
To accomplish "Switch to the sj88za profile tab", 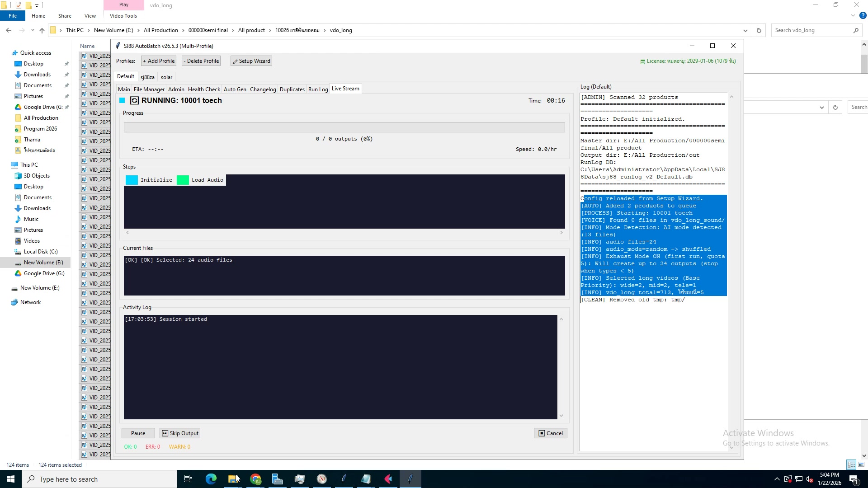I will click(x=147, y=77).
